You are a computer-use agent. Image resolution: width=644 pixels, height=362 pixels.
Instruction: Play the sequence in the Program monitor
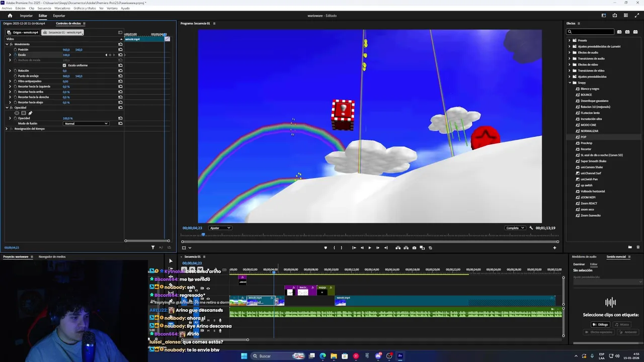click(x=370, y=247)
